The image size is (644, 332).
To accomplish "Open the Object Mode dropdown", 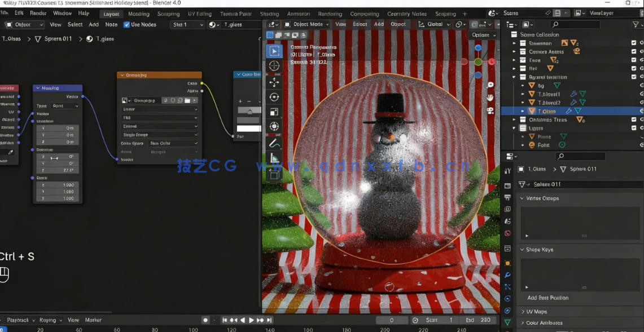I will click(308, 24).
